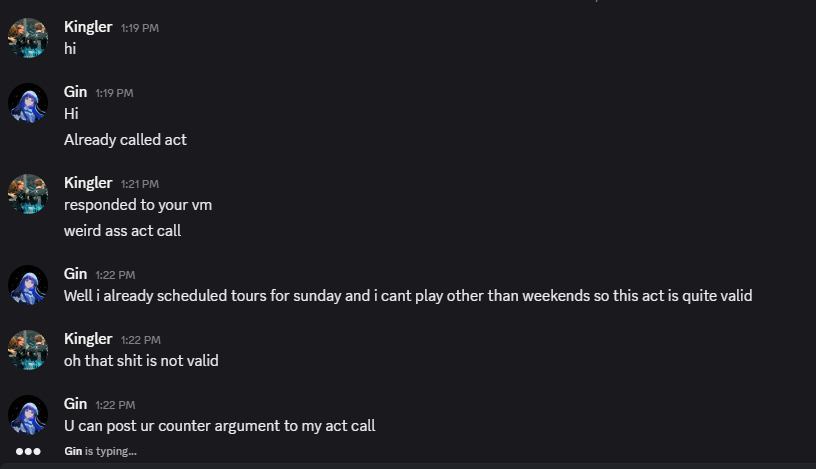Image resolution: width=816 pixels, height=469 pixels.
Task: Click Gin's avatar next to 'Already called act'
Action: tap(28, 103)
